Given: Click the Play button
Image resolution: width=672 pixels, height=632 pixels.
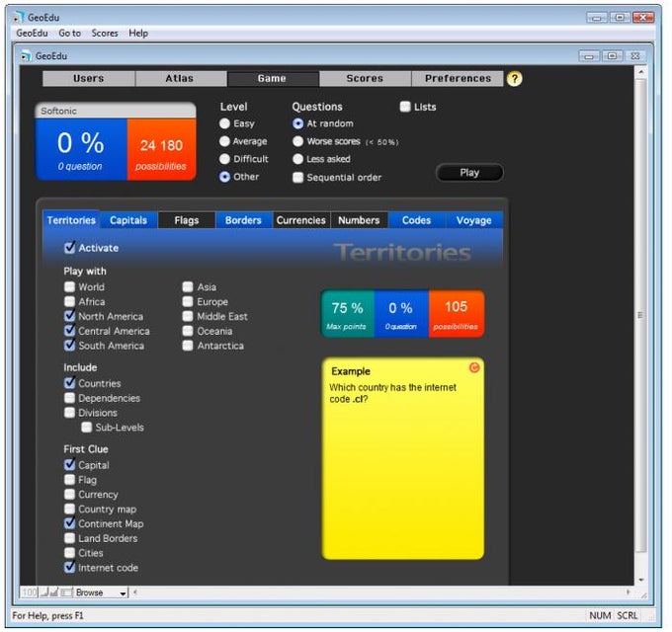Looking at the screenshot, I should pyautogui.click(x=469, y=173).
